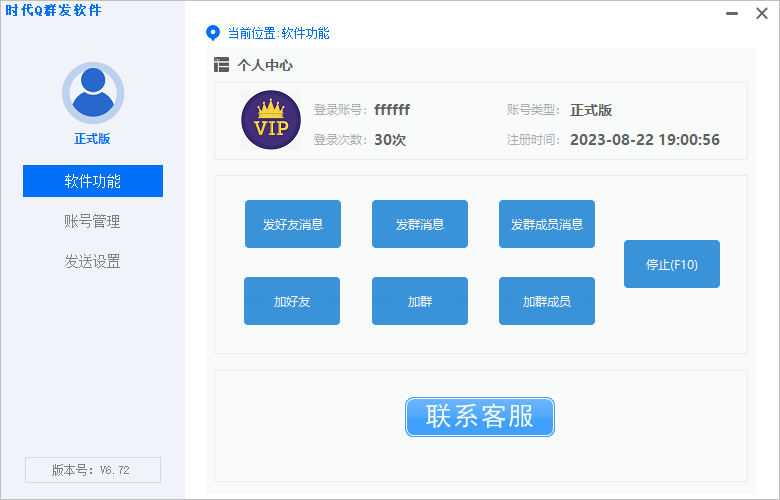Stop the task with 停止(F10)

click(672, 264)
